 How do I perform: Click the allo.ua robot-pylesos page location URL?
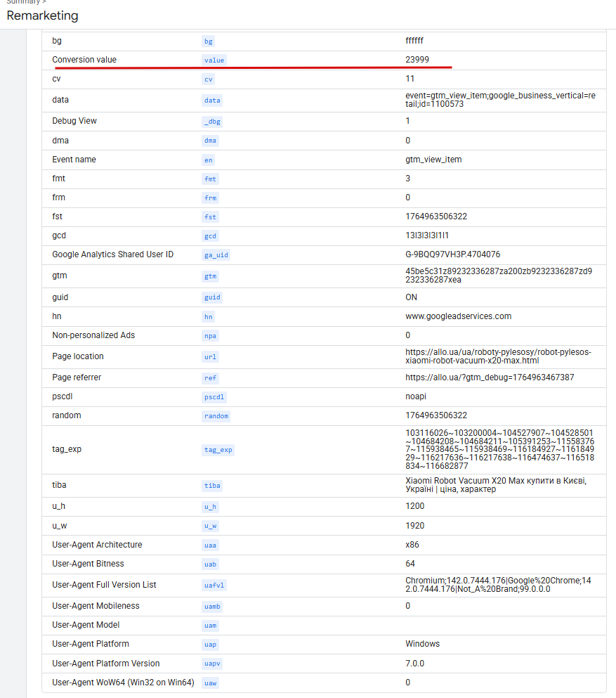498,356
